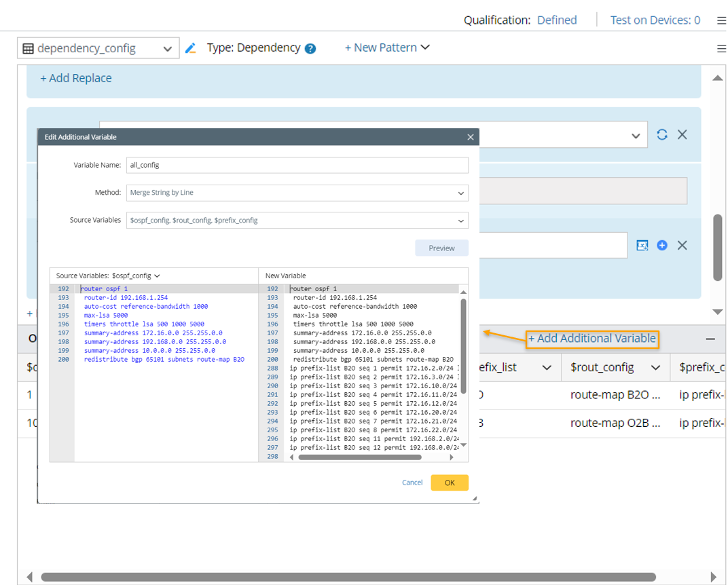Click the Cancel link in the dialog

pyautogui.click(x=412, y=483)
